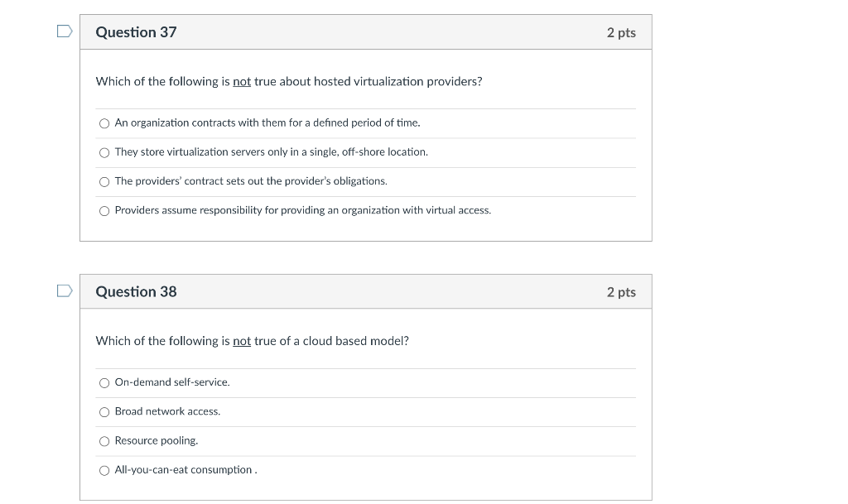Image resolution: width=848 pixels, height=504 pixels.
Task: Click the 'Broad network access.' answer label
Action: (167, 411)
